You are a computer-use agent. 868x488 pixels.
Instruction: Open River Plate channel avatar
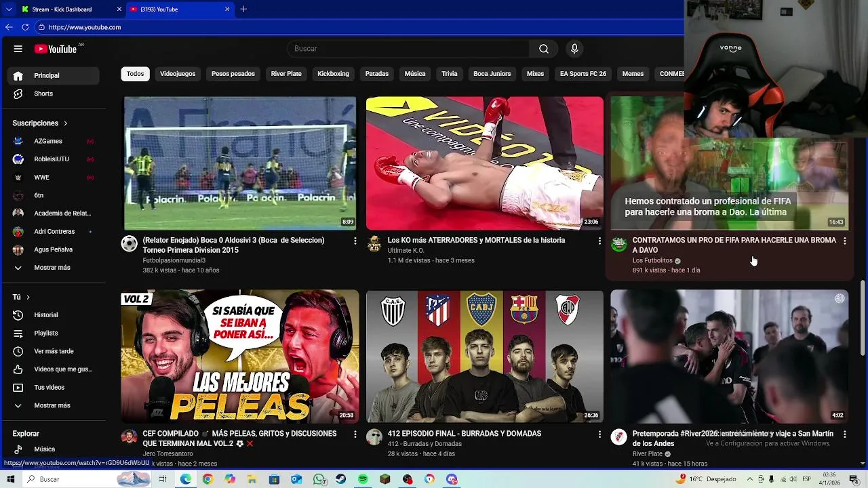click(x=618, y=437)
